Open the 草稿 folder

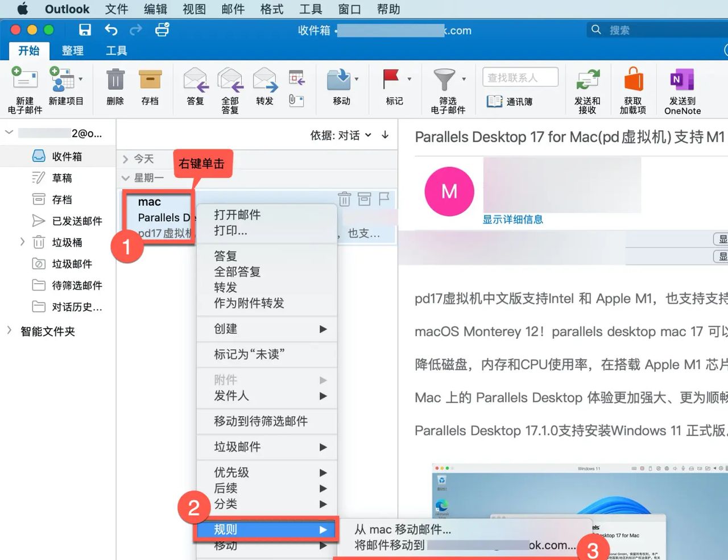pyautogui.click(x=58, y=178)
